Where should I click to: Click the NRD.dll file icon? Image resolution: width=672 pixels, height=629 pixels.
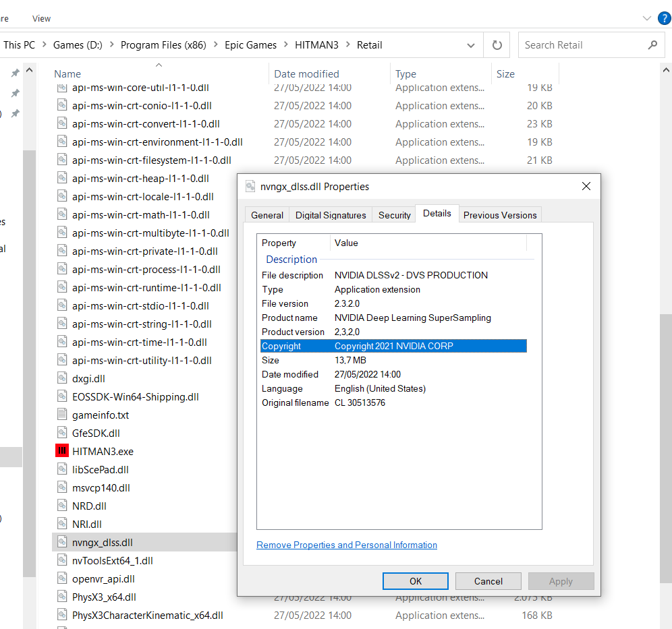pos(62,505)
